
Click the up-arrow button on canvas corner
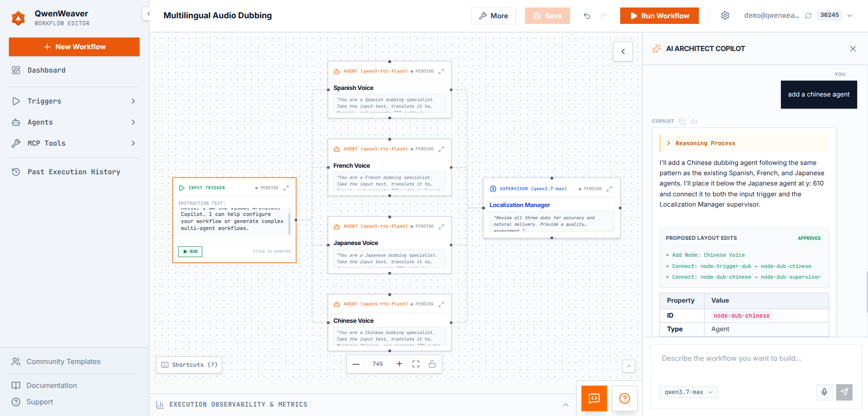(x=629, y=366)
